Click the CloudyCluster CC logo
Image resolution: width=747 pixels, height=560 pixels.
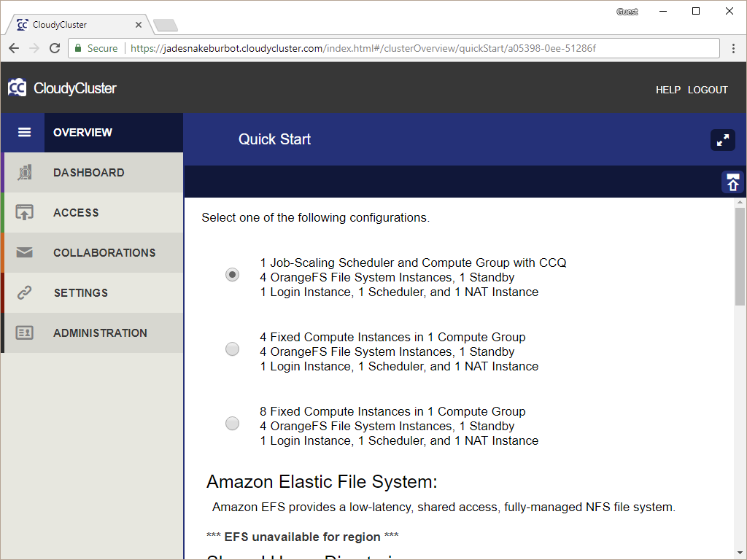click(x=16, y=87)
